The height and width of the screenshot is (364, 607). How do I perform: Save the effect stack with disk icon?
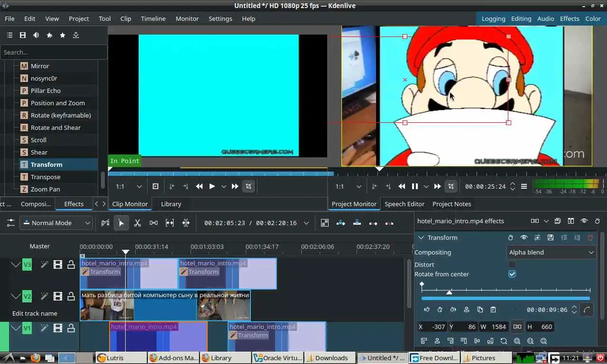(557, 221)
